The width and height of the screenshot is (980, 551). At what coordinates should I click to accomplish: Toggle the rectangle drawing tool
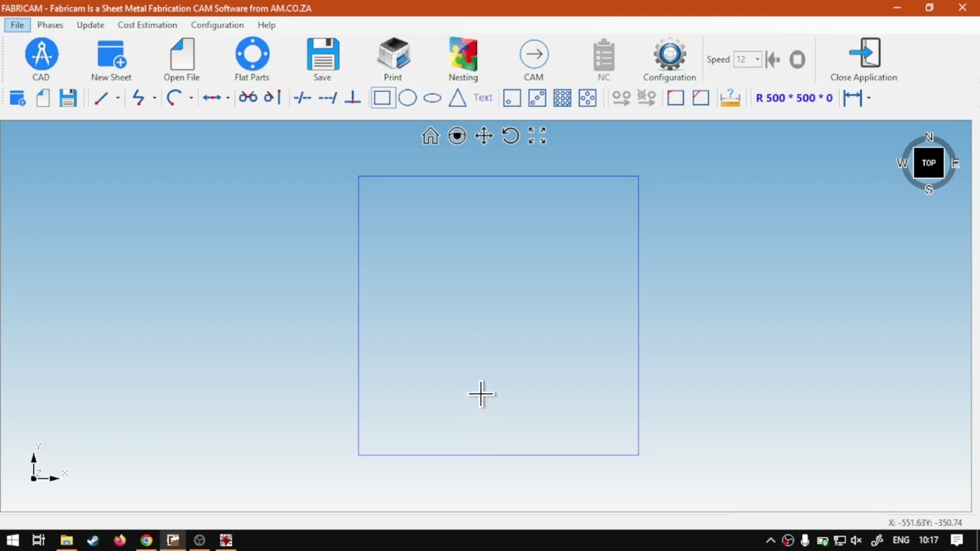pos(382,98)
